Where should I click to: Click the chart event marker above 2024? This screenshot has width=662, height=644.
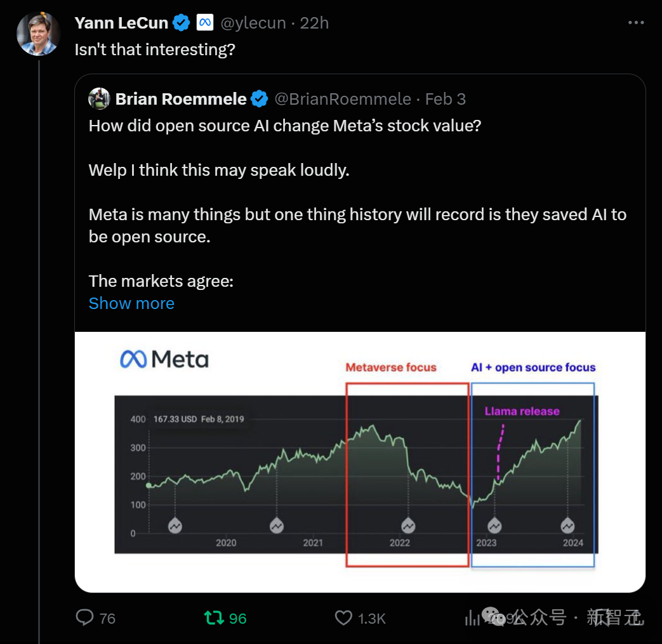point(567,526)
